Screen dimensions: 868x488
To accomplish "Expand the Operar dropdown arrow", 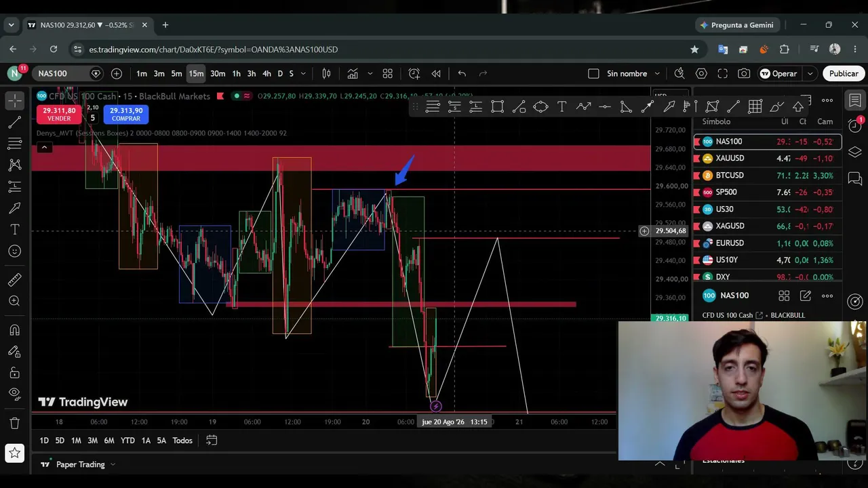I will tap(810, 73).
